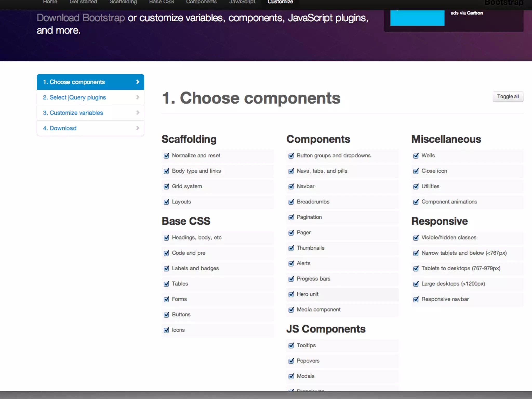Uncheck Progress bars
Viewport: 532px width, 399px height.
click(291, 279)
